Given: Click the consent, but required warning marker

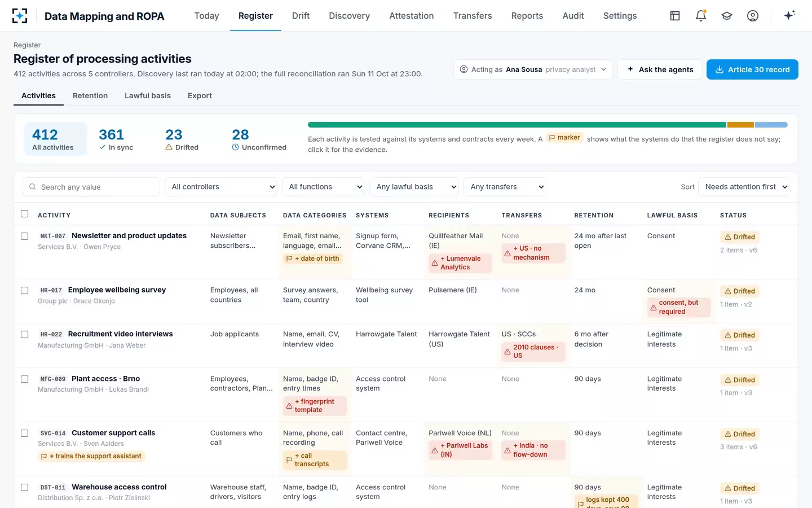Looking at the screenshot, I should click(x=678, y=307).
